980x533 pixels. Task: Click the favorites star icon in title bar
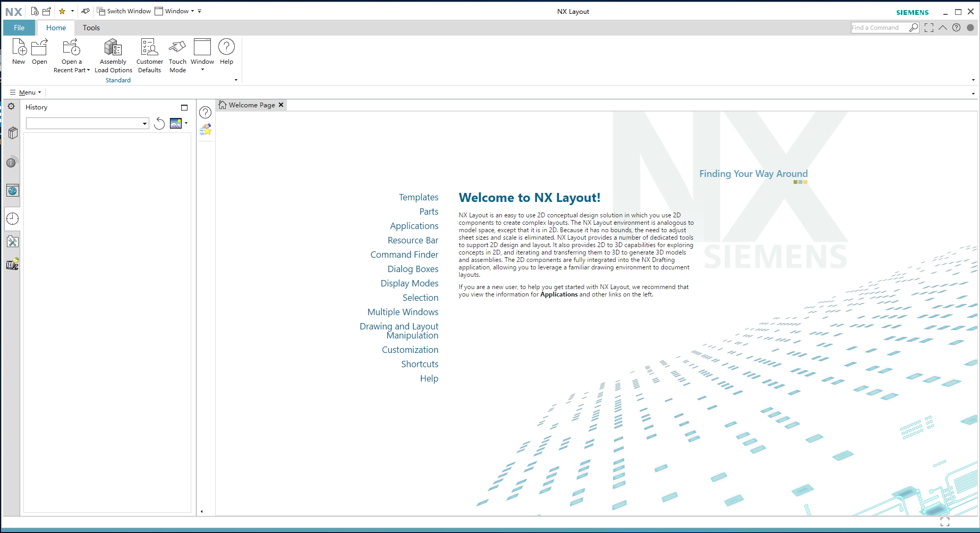[62, 11]
